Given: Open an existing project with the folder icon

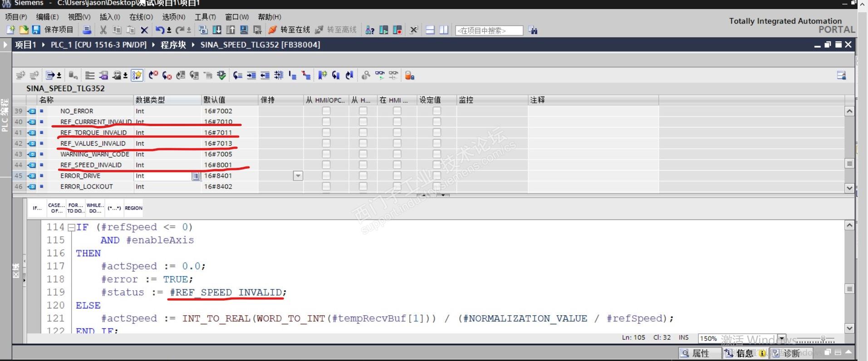Looking at the screenshot, I should coord(24,30).
